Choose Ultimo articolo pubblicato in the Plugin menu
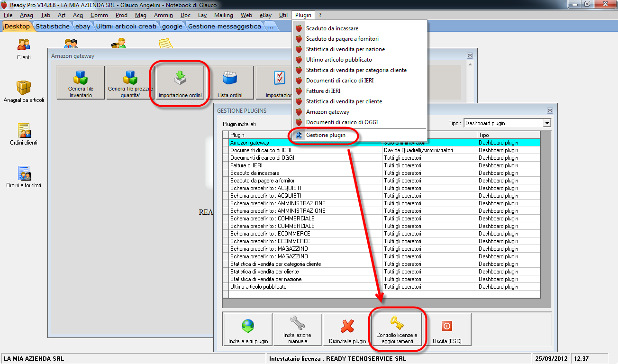618x364 pixels. [x=360, y=60]
